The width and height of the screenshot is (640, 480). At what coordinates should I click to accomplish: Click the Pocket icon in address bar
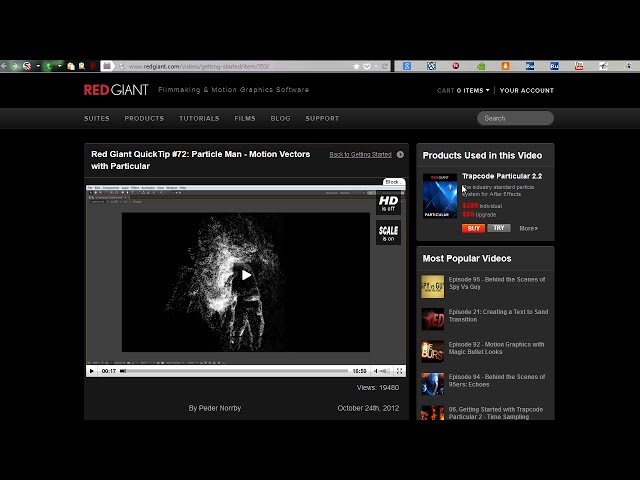(x=367, y=66)
